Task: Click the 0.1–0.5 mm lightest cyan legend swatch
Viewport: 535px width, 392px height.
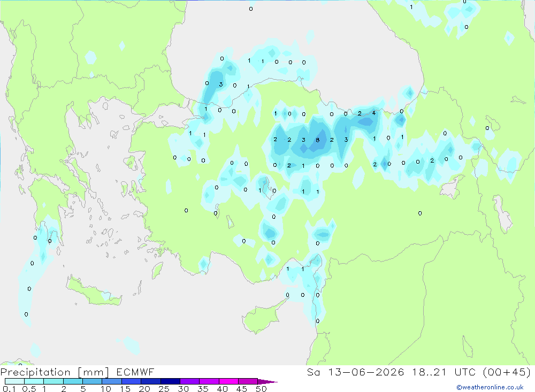Action: coord(14,381)
